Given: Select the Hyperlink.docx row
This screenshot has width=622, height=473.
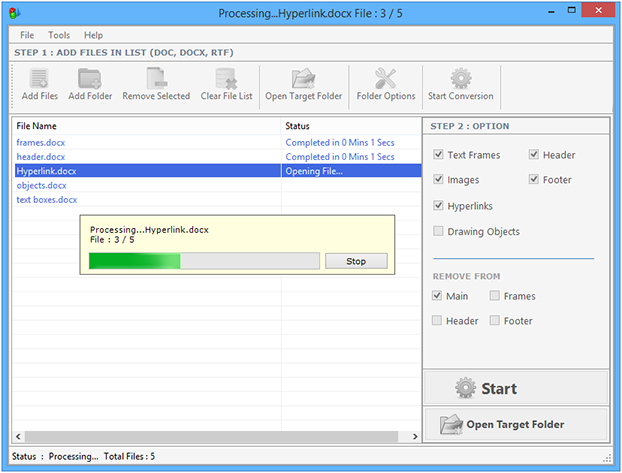Looking at the screenshot, I should pos(217,171).
